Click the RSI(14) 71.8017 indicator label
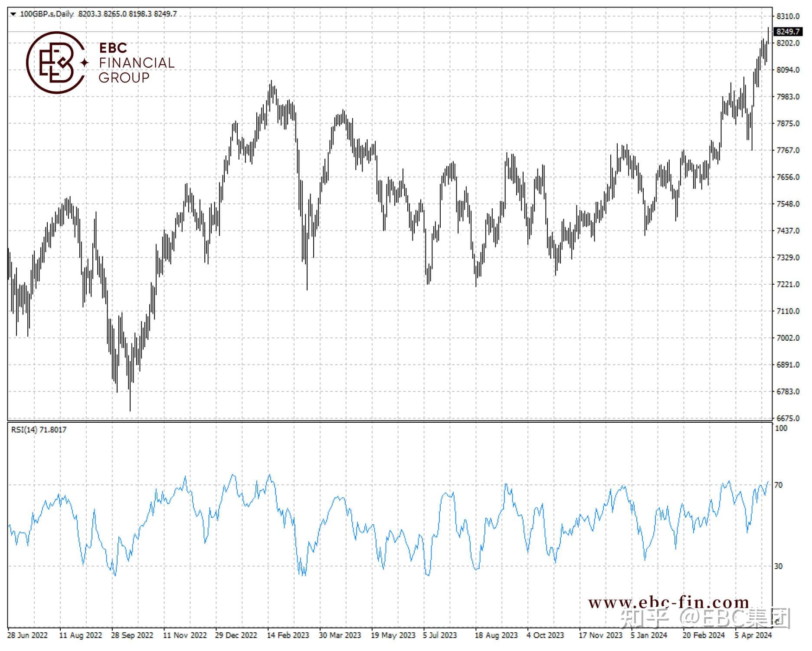 tap(39, 430)
